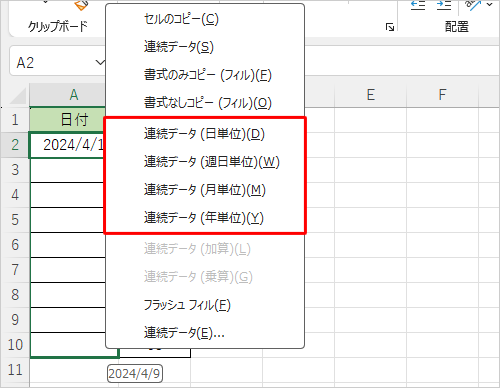Viewport: 500px width, 388px height.
Task: Fill by year with 連続データ (年単位)(Y)
Action: (x=205, y=218)
